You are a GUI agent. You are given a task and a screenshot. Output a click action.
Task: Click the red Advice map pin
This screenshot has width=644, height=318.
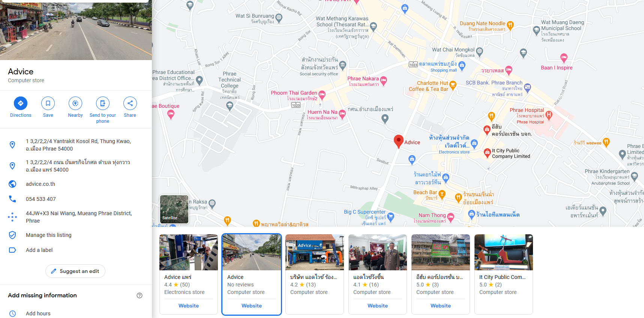tap(398, 142)
